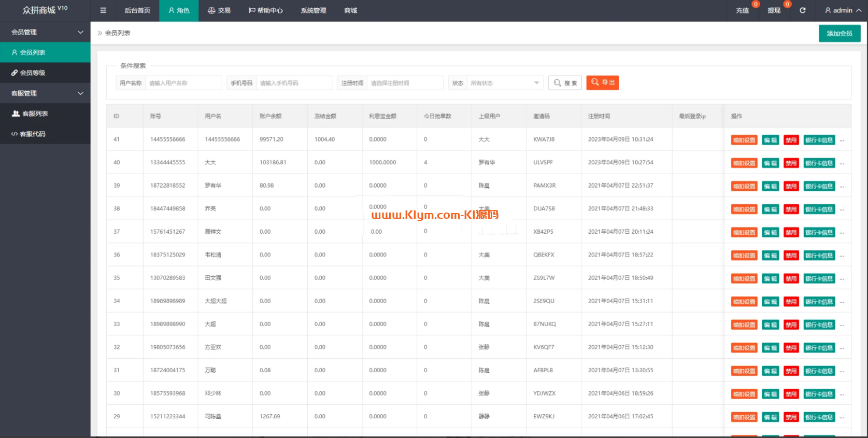
Task: Disable user ID 41 with 禁用 button
Action: 791,140
